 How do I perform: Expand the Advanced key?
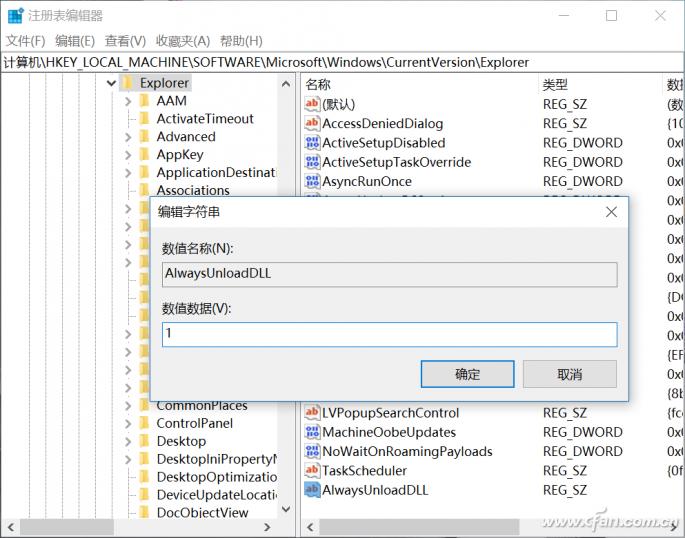point(128,137)
